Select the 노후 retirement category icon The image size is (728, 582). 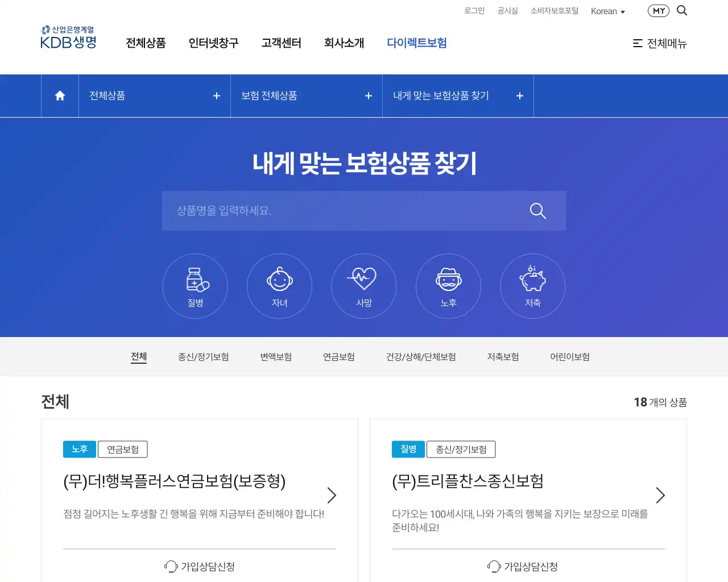click(448, 286)
